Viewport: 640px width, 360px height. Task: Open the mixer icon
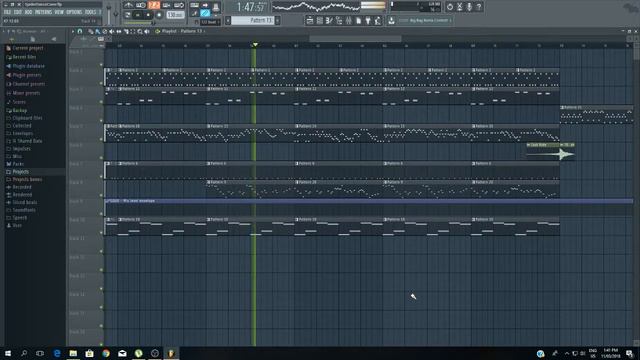click(x=349, y=20)
